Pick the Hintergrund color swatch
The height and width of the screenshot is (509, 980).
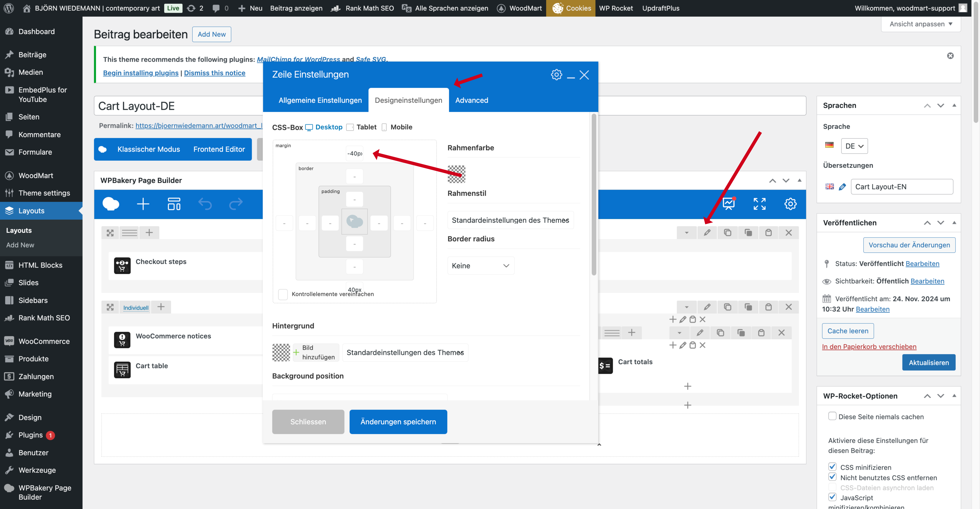pos(281,353)
